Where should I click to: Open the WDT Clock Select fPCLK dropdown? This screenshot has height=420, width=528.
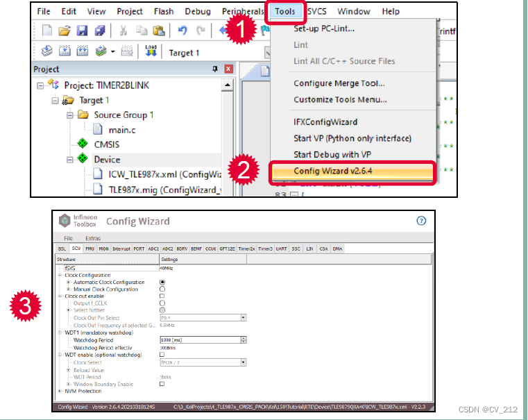pyautogui.click(x=243, y=362)
